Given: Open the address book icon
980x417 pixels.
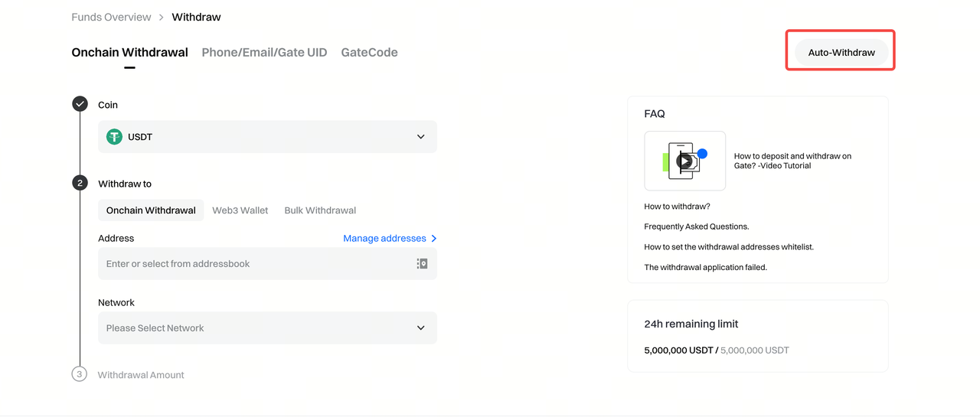Looking at the screenshot, I should tap(422, 264).
